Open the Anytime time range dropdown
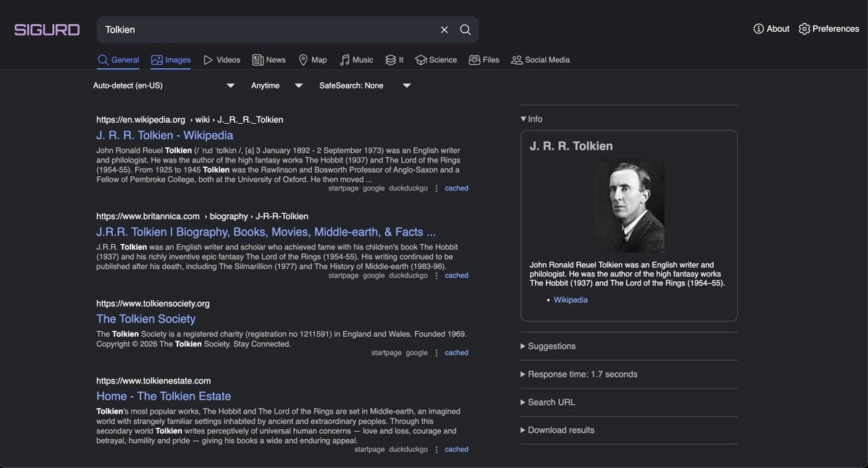Image resolution: width=868 pixels, height=468 pixels. [277, 85]
